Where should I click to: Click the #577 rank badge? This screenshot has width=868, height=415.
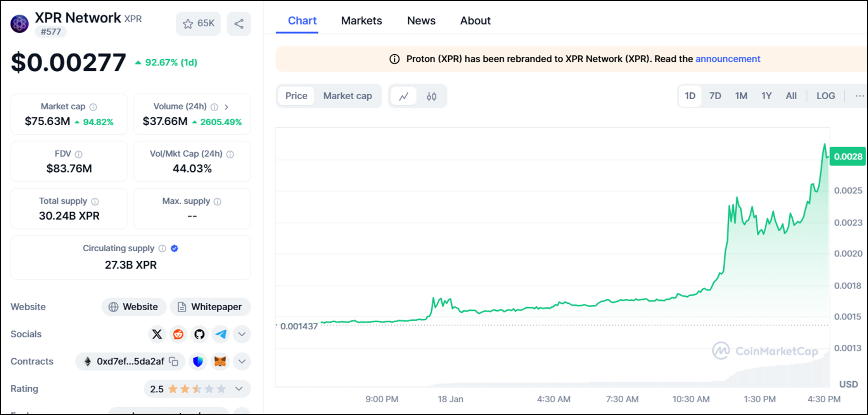(x=51, y=32)
